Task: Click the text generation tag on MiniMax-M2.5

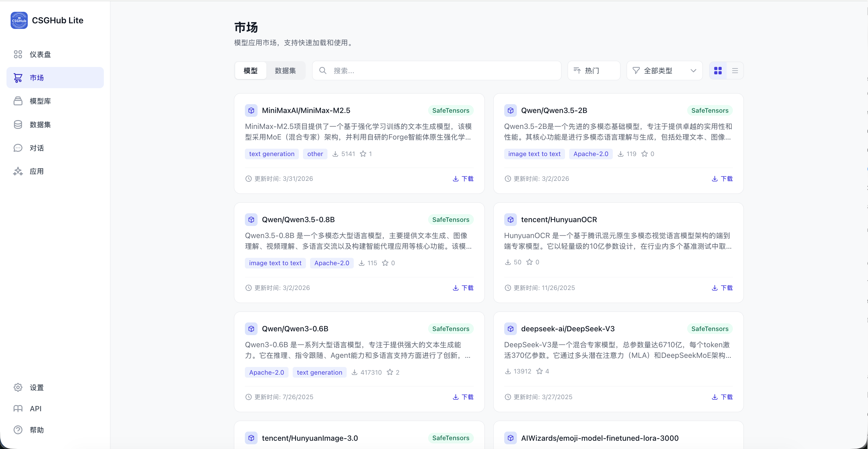Action: pyautogui.click(x=272, y=154)
